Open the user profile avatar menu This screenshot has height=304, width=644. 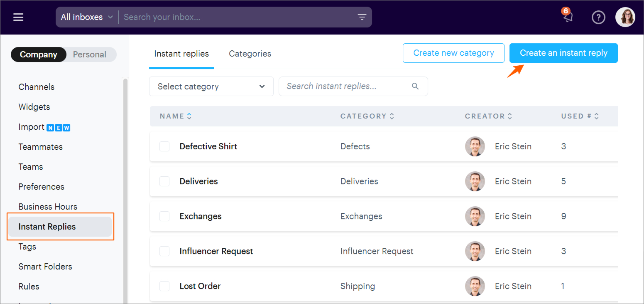pyautogui.click(x=625, y=17)
